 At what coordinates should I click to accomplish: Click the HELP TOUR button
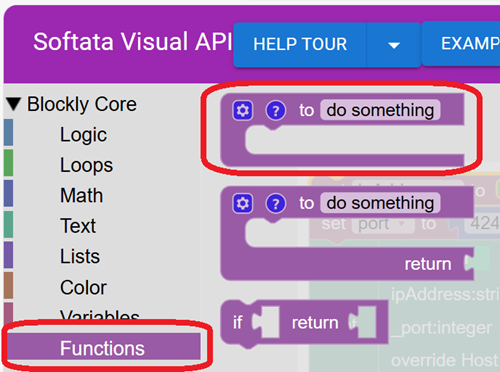pyautogui.click(x=300, y=44)
